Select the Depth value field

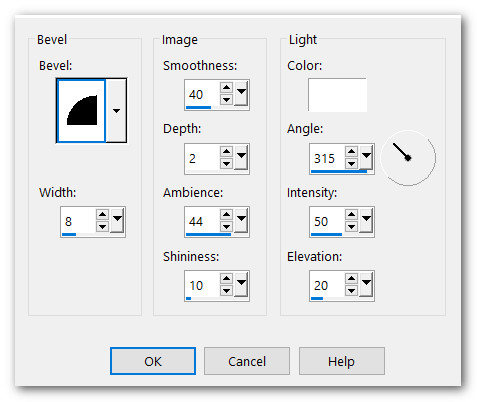(x=202, y=158)
